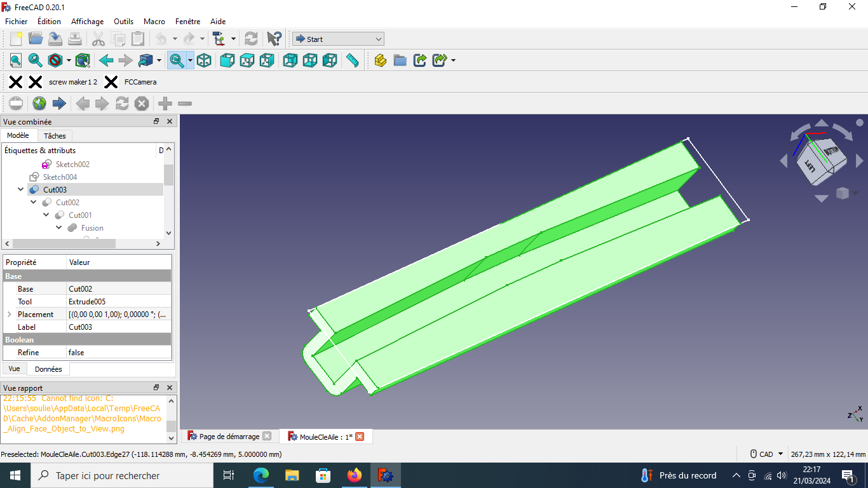Image resolution: width=868 pixels, height=488 pixels.
Task: Switch to Rear view cube icon
Action: [x=290, y=60]
